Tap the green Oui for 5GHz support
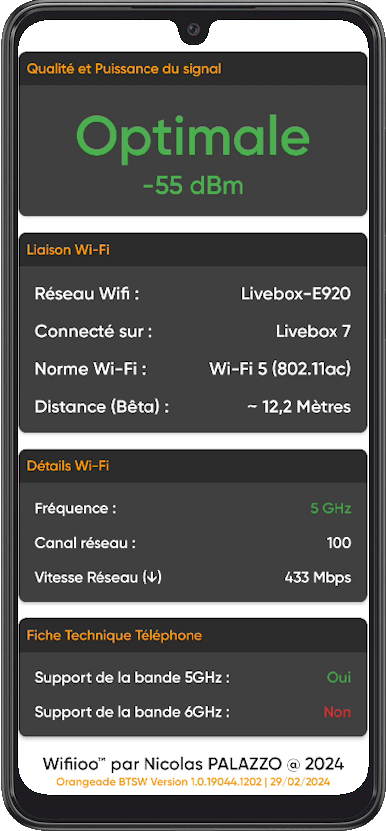Viewport: 386px width, 831px height. click(339, 677)
